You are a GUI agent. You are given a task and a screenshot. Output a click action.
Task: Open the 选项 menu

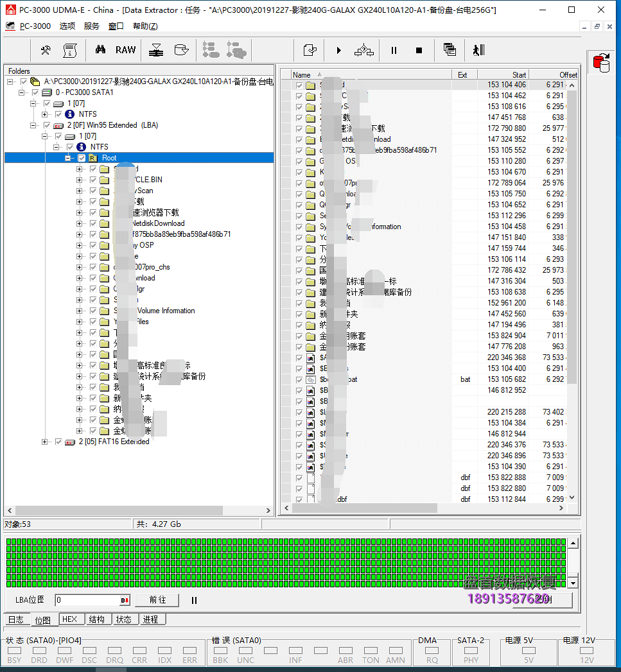pos(67,26)
